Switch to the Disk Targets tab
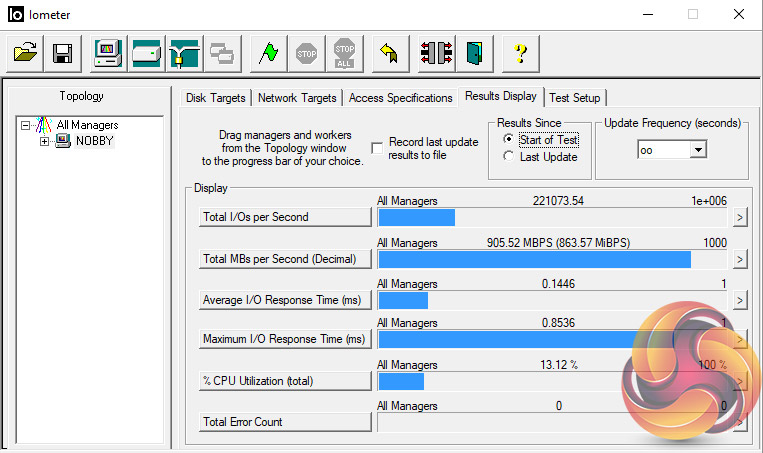This screenshot has height=453, width=763. 217,98
